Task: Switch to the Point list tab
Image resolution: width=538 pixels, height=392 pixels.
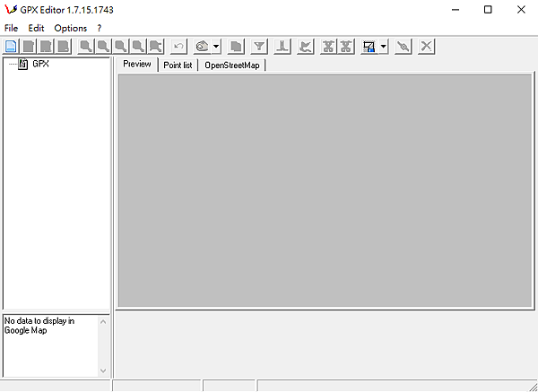Action: [178, 65]
